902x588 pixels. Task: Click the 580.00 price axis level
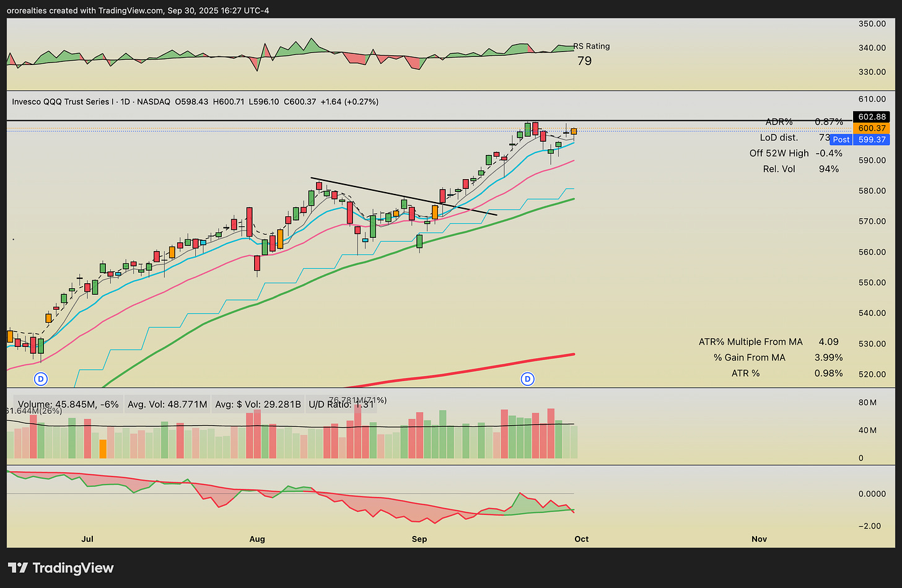pyautogui.click(x=873, y=190)
